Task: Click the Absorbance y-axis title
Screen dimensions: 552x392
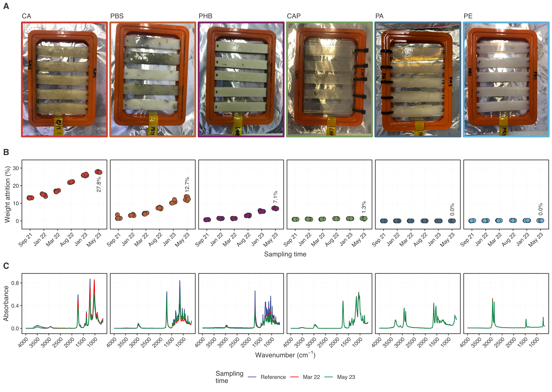Action: (x=6, y=303)
